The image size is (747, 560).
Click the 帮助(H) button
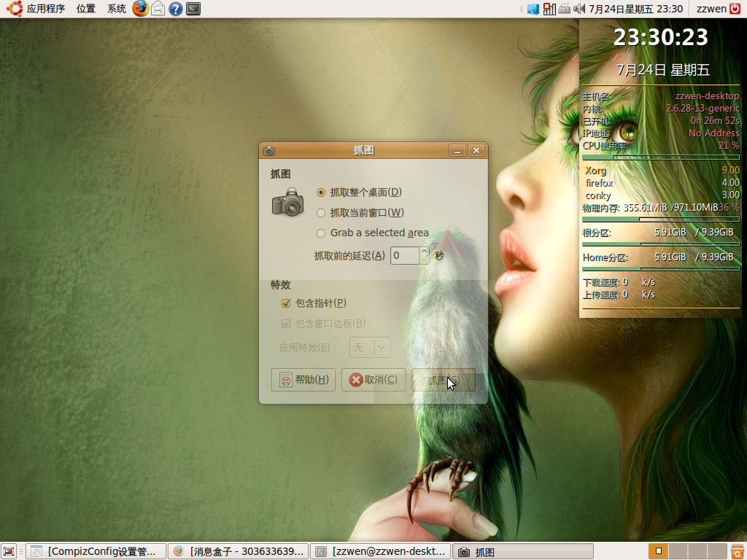click(x=303, y=380)
